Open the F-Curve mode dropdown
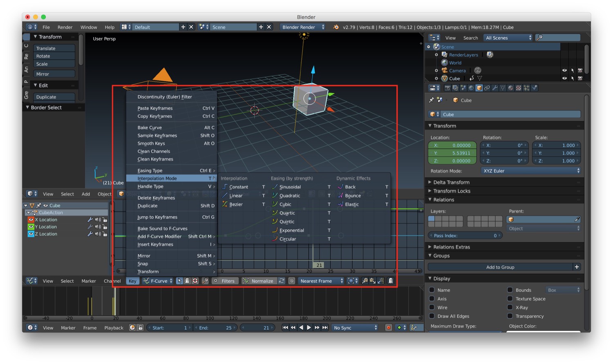This screenshot has width=613, height=364. 157,281
